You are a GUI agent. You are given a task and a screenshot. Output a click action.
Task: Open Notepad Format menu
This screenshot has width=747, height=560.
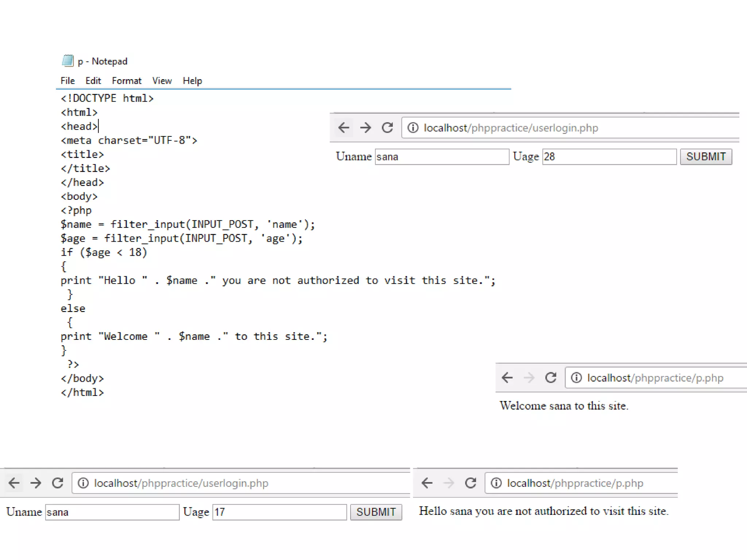(126, 81)
